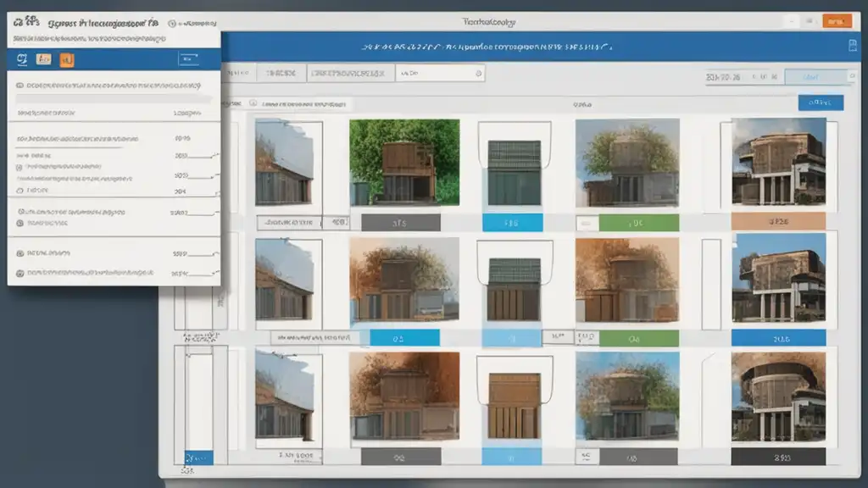
Task: Open the search dropdown field in the tab row
Action: [440, 74]
